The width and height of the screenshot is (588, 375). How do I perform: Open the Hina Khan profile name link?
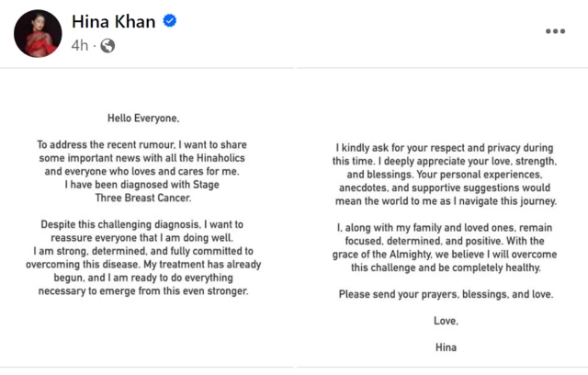113,21
